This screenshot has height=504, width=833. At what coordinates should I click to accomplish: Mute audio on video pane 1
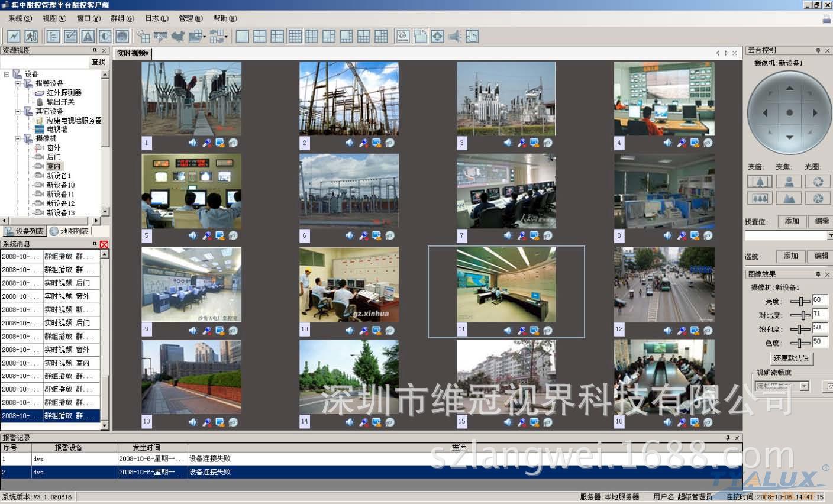point(193,143)
